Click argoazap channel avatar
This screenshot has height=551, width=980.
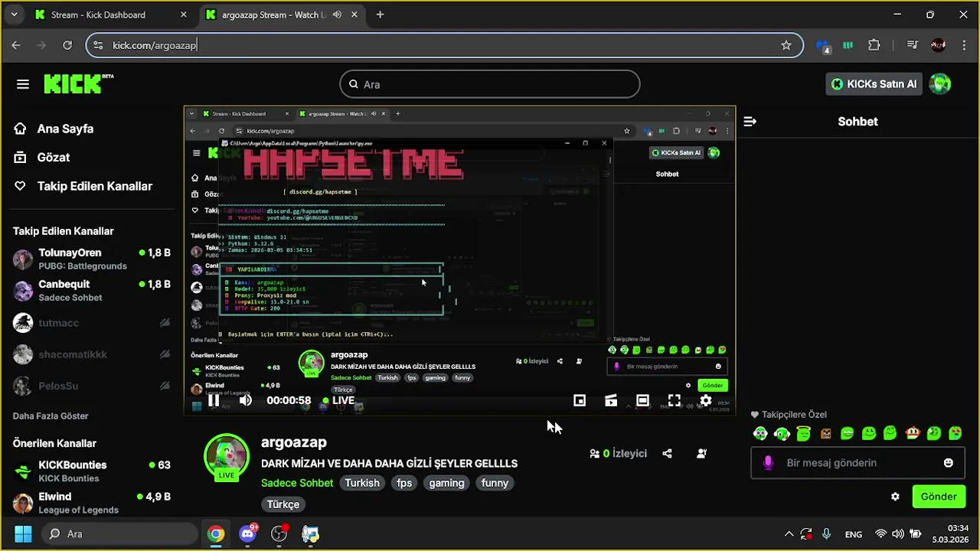pyautogui.click(x=227, y=457)
